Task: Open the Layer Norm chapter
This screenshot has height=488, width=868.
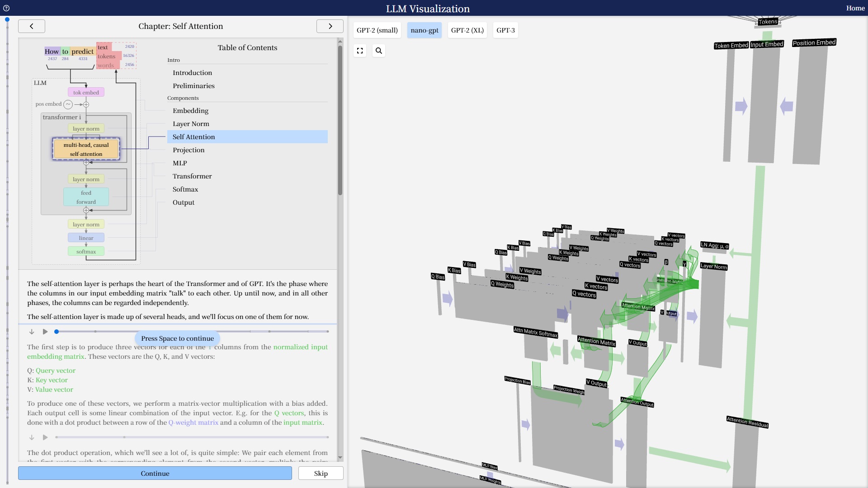Action: point(191,124)
